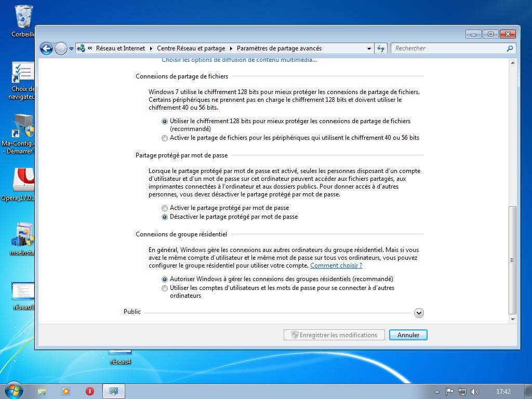
Task: Open the Corbeille desktop icon
Action: [x=23, y=21]
